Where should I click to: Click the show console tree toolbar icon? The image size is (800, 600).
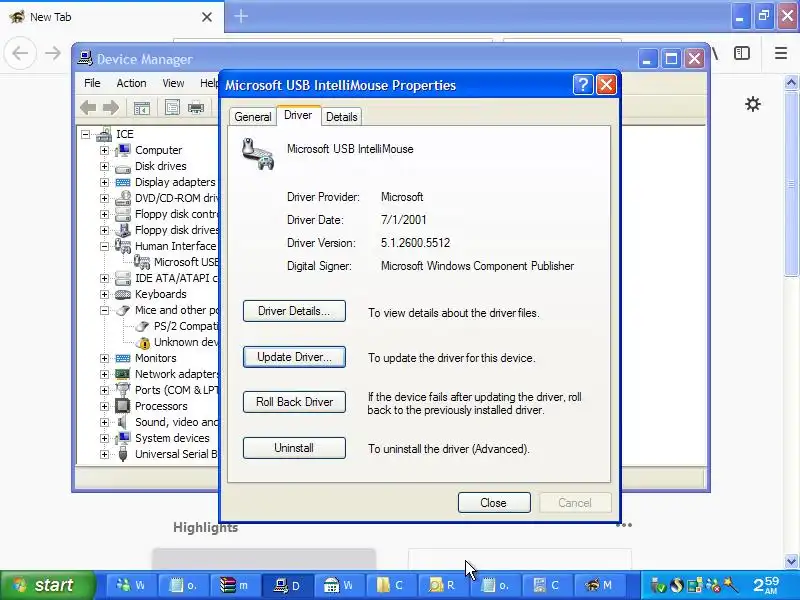click(x=142, y=108)
